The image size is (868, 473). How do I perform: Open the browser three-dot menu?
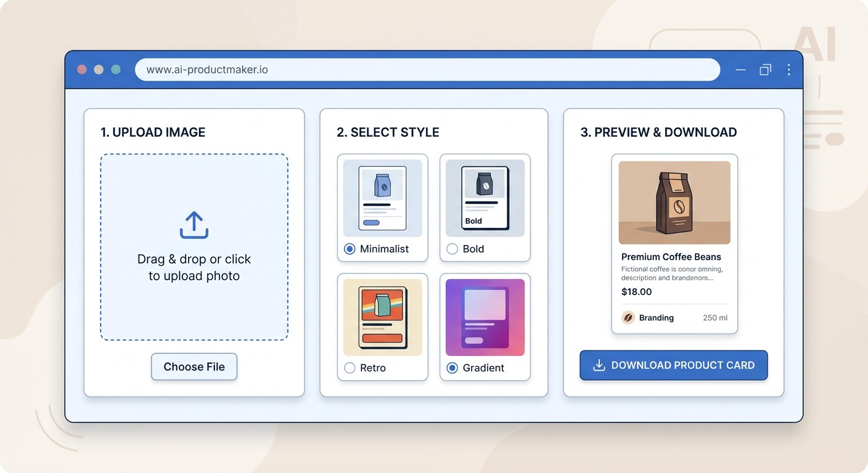(x=788, y=70)
